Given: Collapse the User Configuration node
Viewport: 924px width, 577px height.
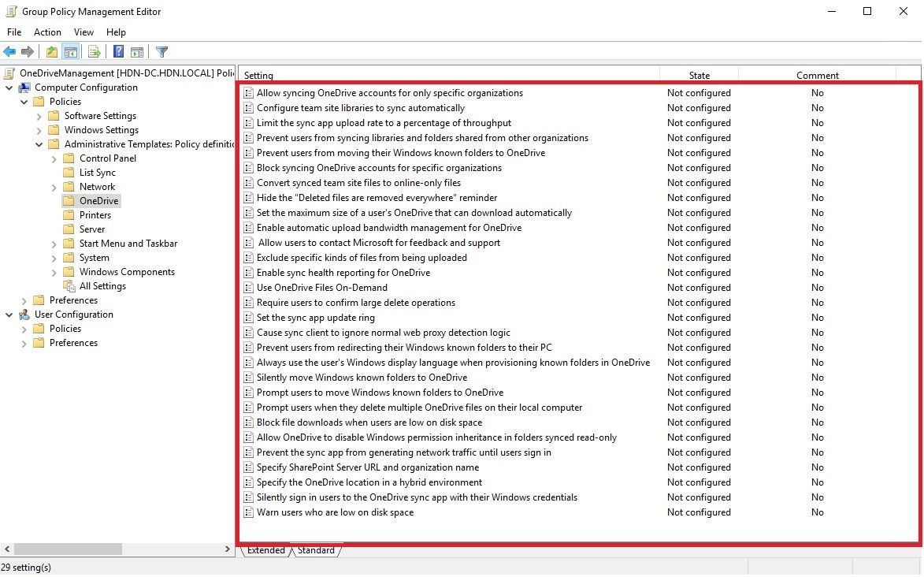Looking at the screenshot, I should (9, 315).
